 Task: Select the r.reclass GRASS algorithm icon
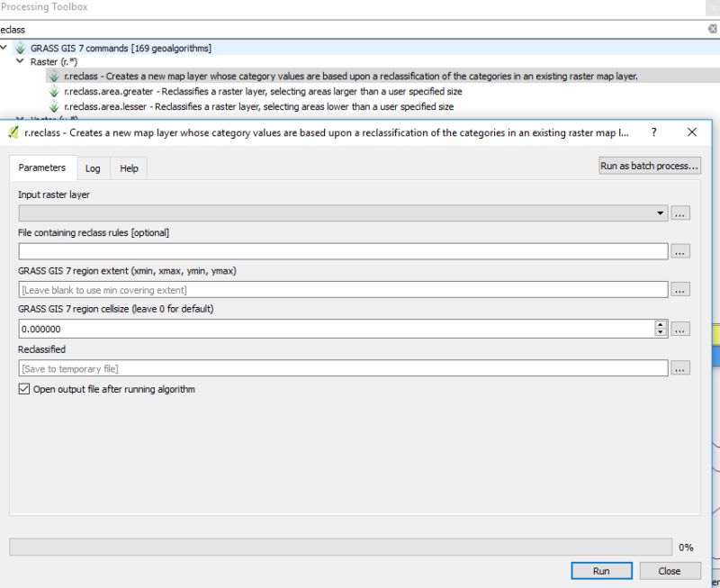point(55,77)
